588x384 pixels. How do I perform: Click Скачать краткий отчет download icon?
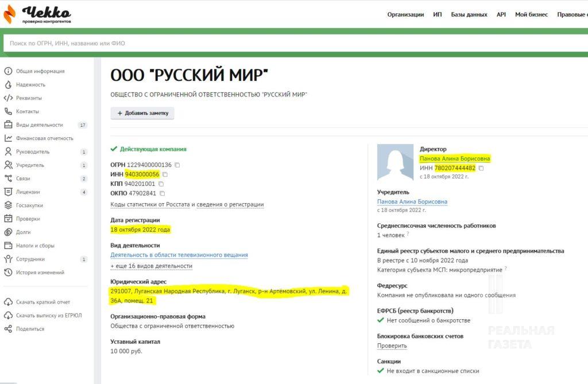(x=8, y=302)
